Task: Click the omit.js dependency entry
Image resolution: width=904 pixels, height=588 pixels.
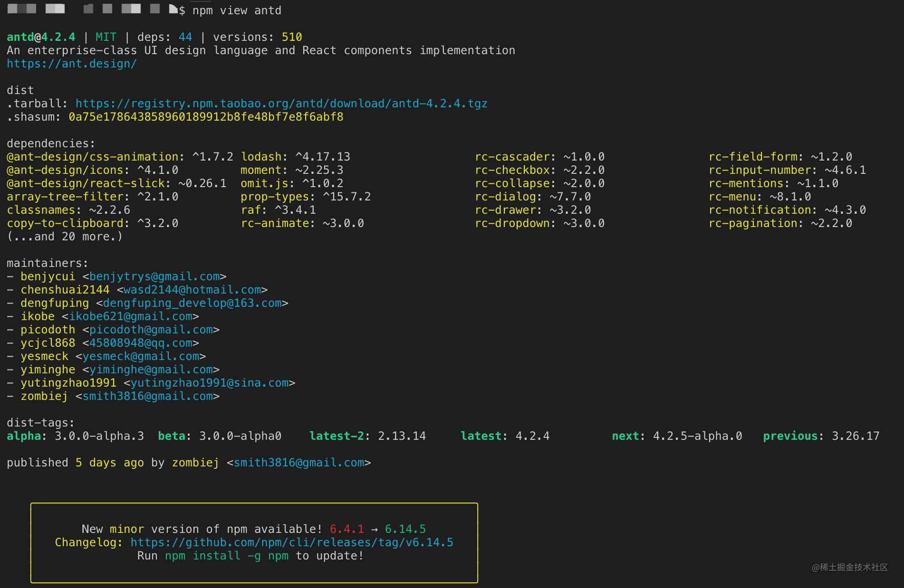Action: click(292, 183)
